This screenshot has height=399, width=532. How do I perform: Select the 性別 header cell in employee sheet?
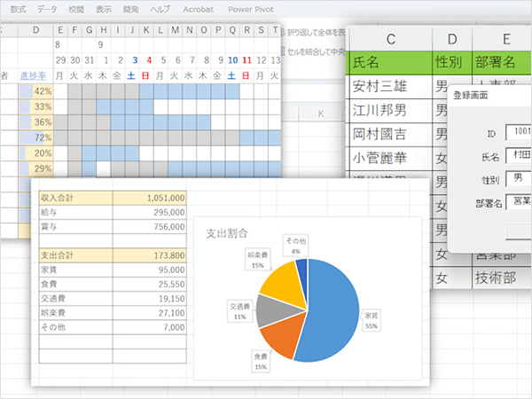pyautogui.click(x=452, y=62)
